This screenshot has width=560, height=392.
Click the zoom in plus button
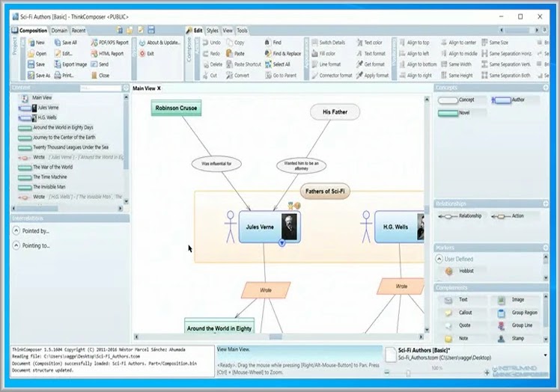click(487, 373)
